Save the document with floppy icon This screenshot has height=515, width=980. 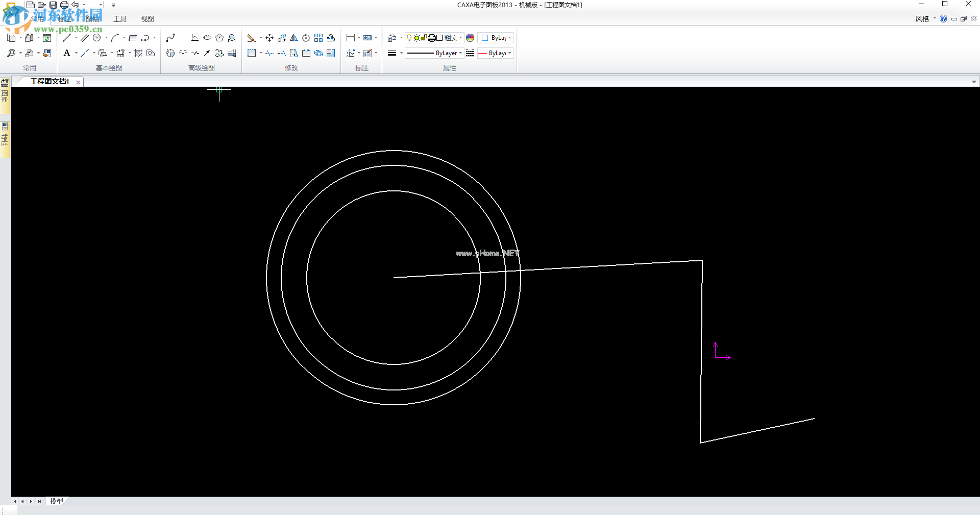click(53, 5)
